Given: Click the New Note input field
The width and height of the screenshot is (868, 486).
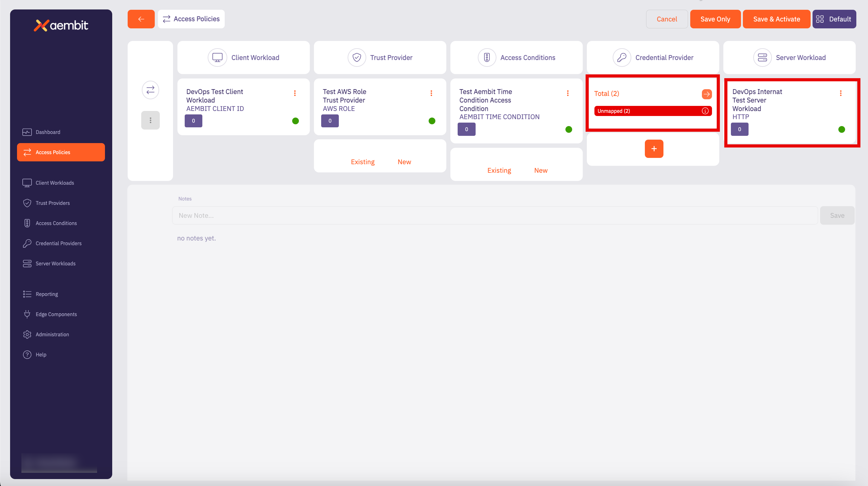Looking at the screenshot, I should click(495, 215).
